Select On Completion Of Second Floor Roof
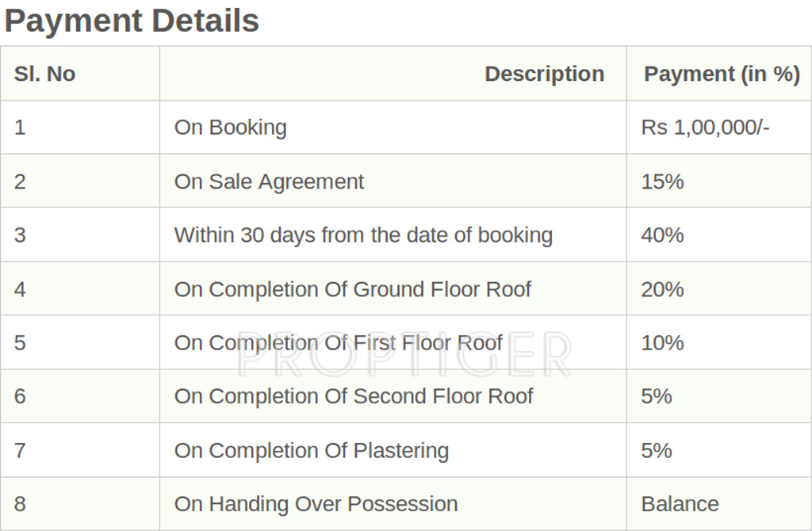 tap(354, 396)
